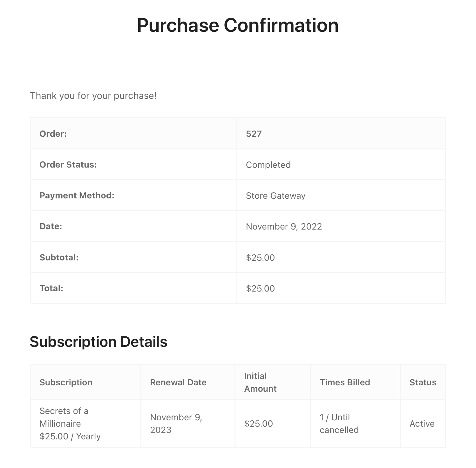Click the "Thank you for your purchase!" message
Screen dimensions: 476x468
coord(93,96)
